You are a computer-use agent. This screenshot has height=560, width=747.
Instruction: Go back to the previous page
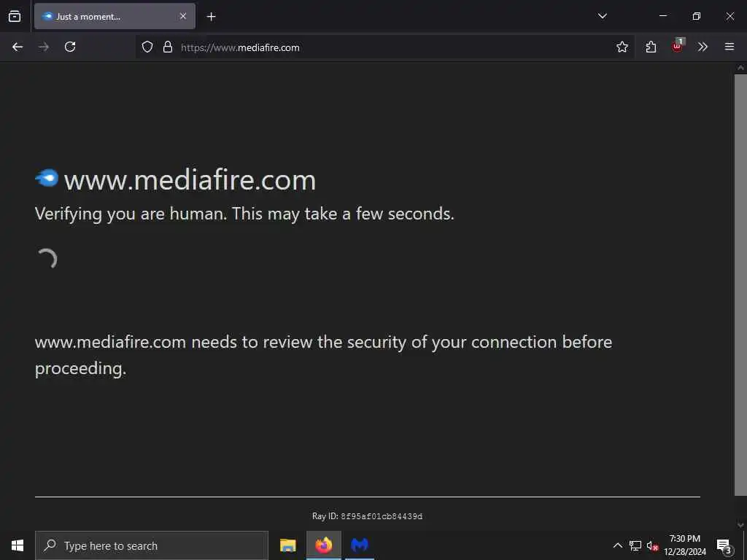tap(18, 47)
